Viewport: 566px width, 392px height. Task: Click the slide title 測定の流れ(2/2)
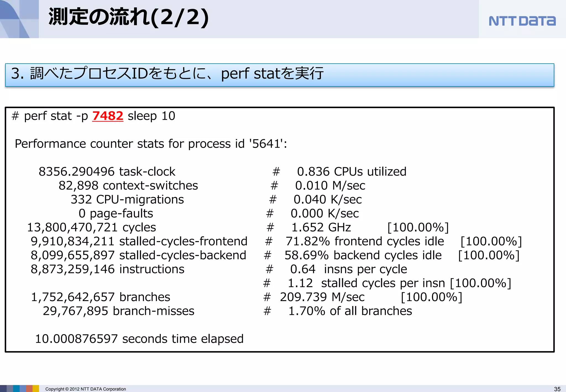[129, 18]
